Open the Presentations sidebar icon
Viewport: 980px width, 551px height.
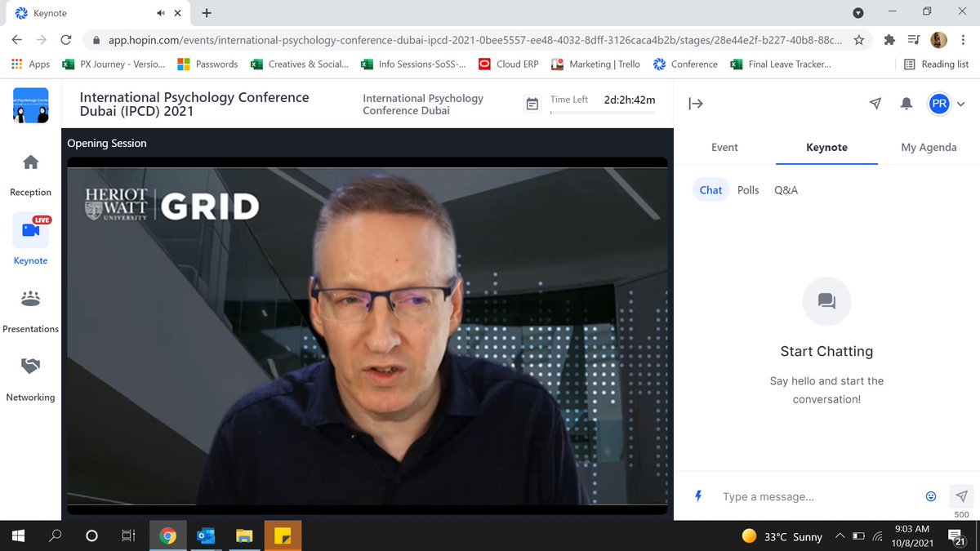tap(30, 299)
